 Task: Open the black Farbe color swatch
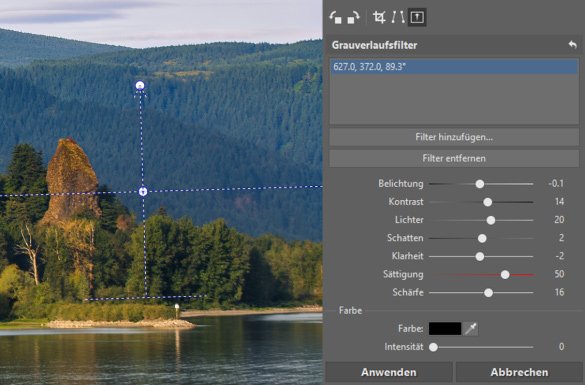pos(445,329)
